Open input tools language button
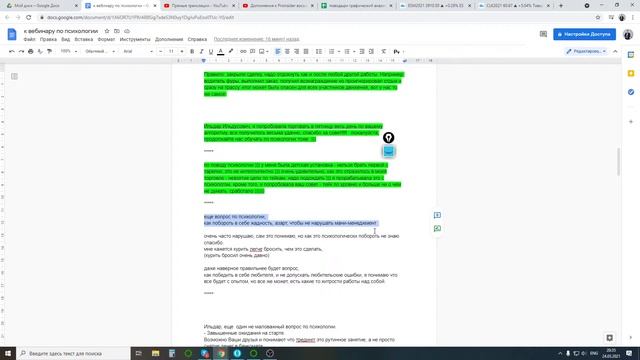 tap(397, 51)
